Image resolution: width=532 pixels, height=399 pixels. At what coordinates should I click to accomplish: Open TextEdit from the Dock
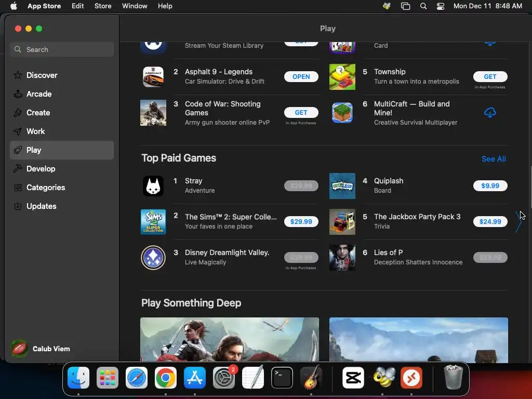[253, 378]
